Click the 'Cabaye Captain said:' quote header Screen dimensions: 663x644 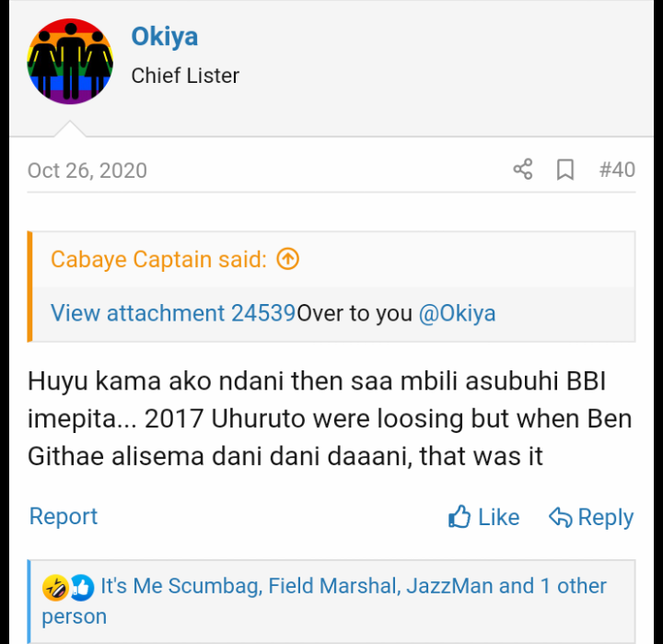coord(158,260)
